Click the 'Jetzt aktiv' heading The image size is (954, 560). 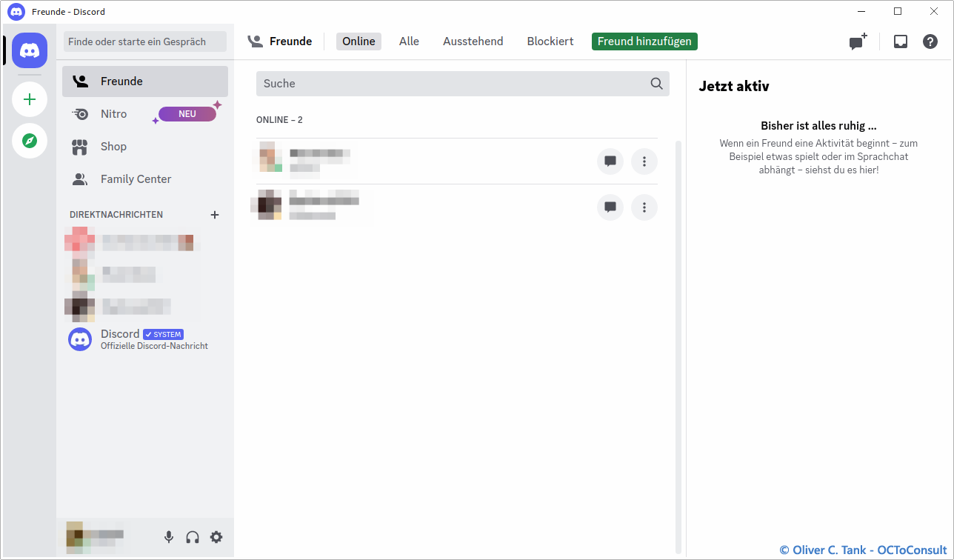point(734,86)
